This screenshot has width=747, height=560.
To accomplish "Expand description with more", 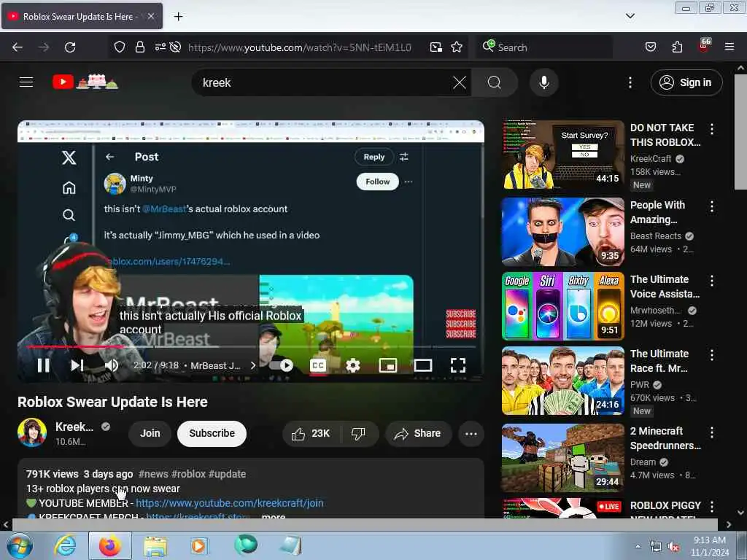I will coord(274,516).
